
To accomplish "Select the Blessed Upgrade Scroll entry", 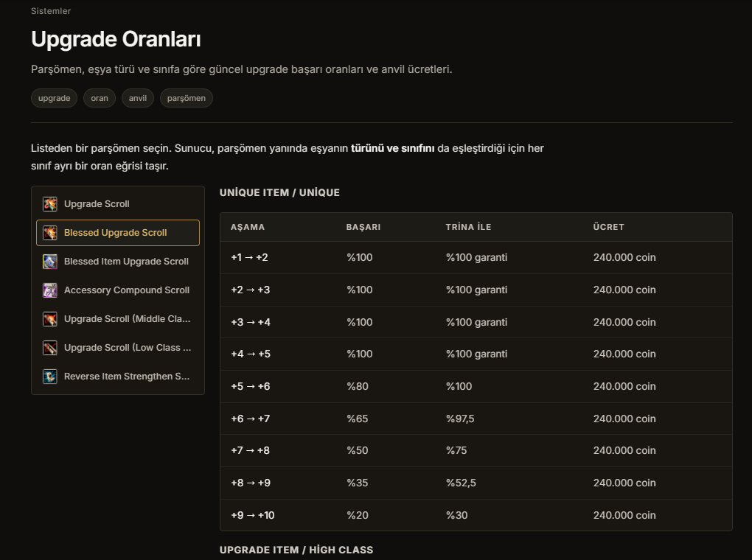I will (118, 233).
